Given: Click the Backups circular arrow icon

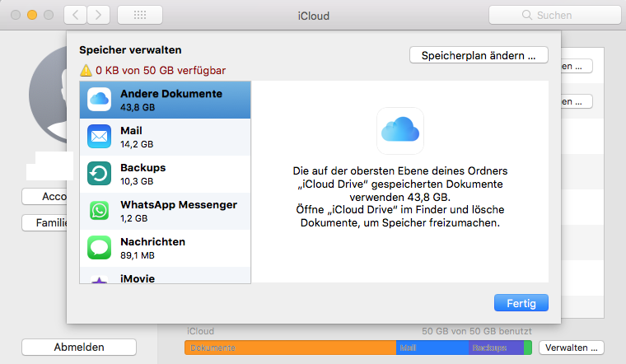Looking at the screenshot, I should pos(100,174).
